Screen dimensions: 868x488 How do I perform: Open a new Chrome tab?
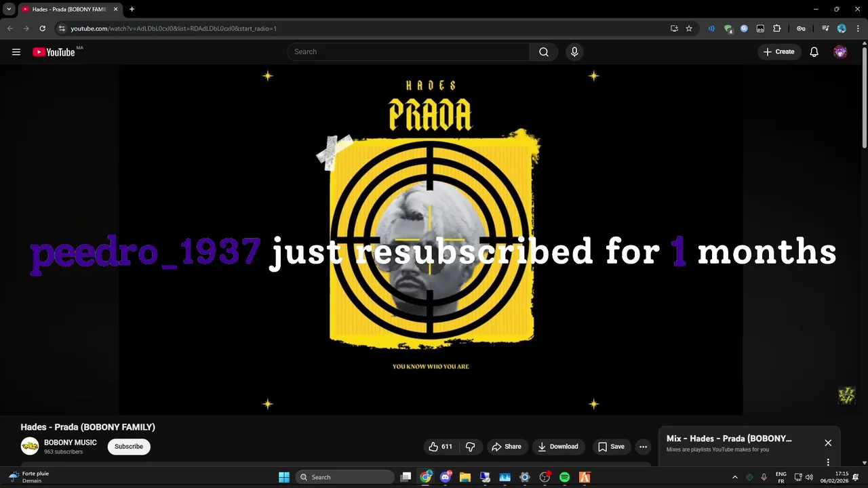[132, 9]
